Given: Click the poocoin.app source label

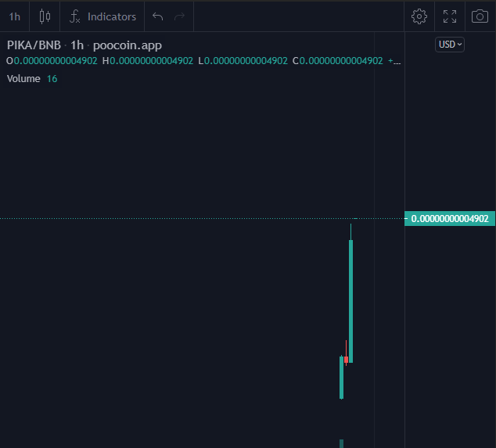Looking at the screenshot, I should pyautogui.click(x=128, y=45).
